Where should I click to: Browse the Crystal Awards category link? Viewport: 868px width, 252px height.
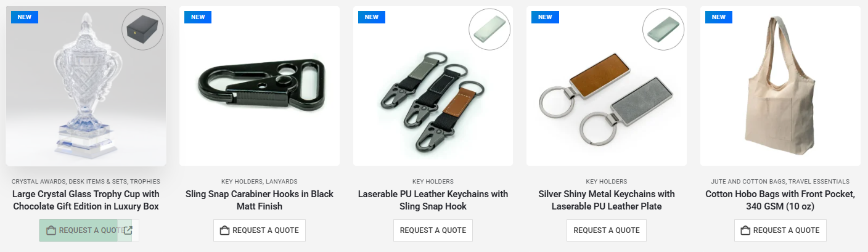pyautogui.click(x=39, y=182)
